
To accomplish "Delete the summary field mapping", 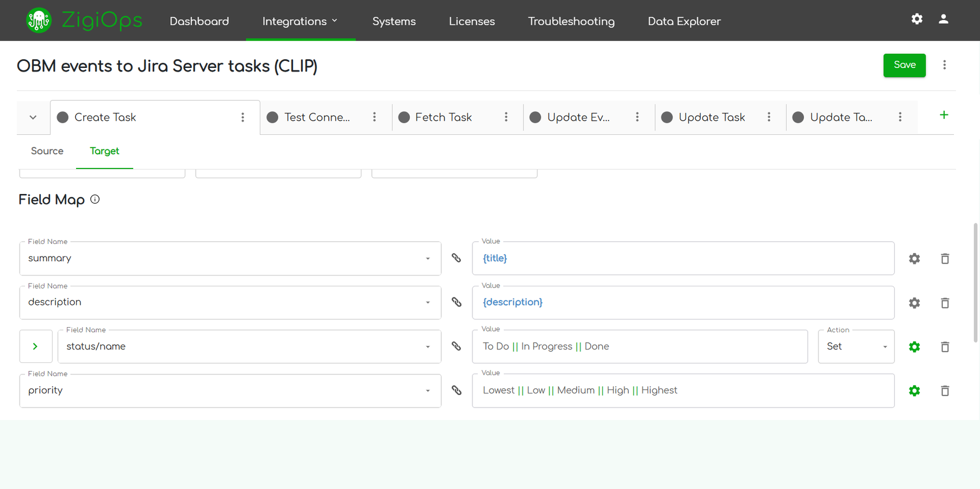I will point(945,259).
